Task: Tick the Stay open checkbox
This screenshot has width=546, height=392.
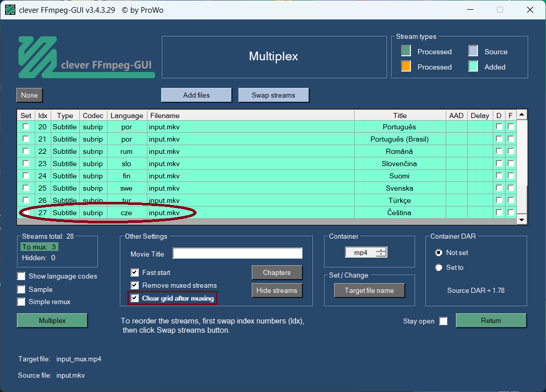Action: pyautogui.click(x=443, y=321)
